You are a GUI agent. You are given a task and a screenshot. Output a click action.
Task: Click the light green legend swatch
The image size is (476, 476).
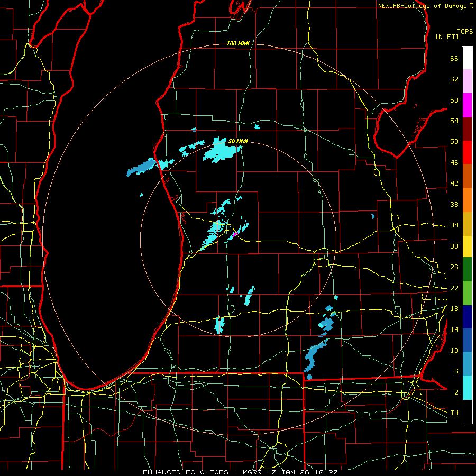pos(467,292)
